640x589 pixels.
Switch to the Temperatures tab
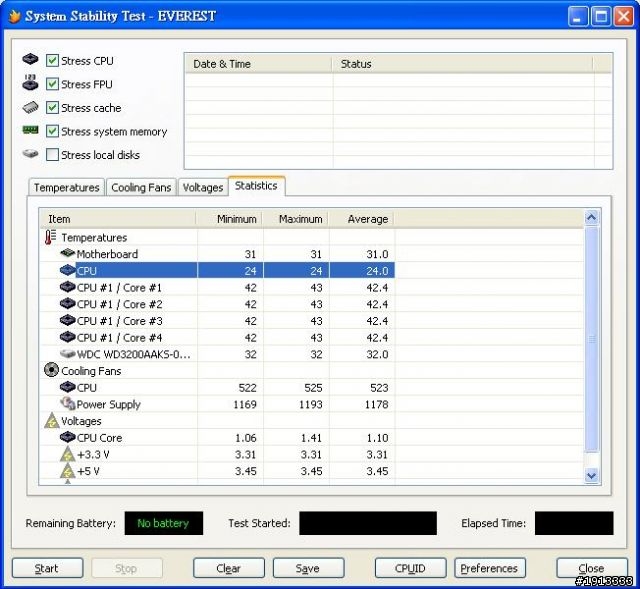pyautogui.click(x=67, y=187)
